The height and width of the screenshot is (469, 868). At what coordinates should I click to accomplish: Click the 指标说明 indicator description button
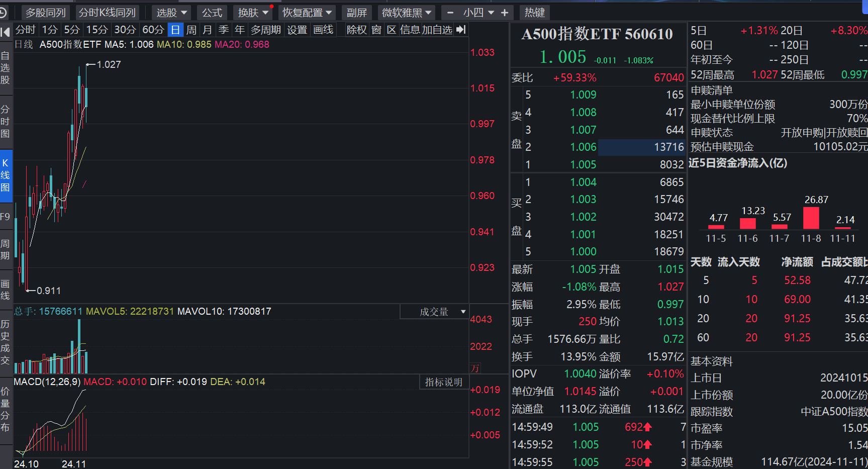point(444,382)
